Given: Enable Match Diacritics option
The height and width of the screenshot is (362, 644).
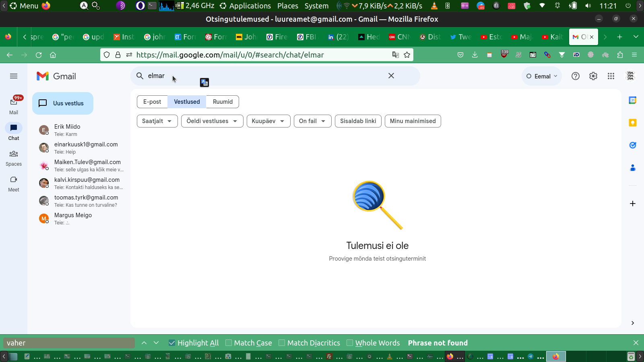Looking at the screenshot, I should click(x=282, y=343).
